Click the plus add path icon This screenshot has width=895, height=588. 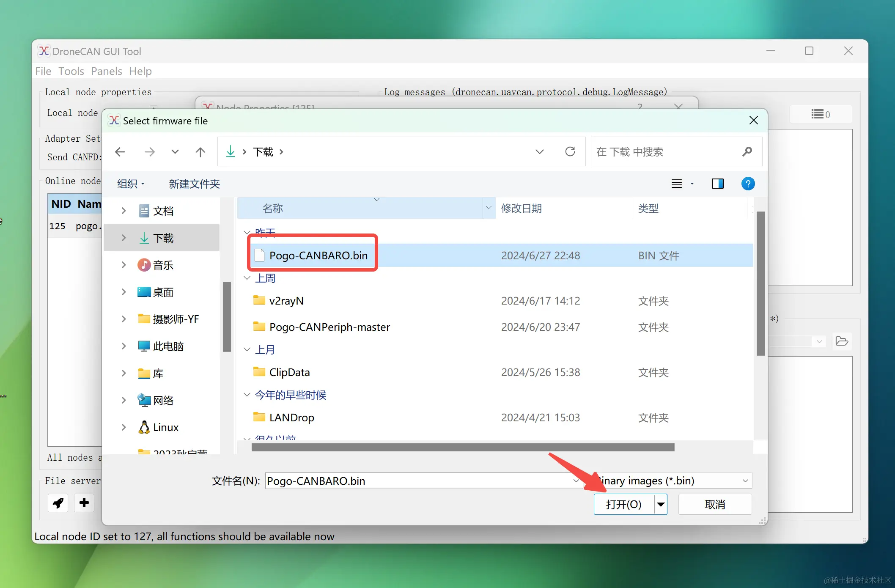(x=84, y=503)
